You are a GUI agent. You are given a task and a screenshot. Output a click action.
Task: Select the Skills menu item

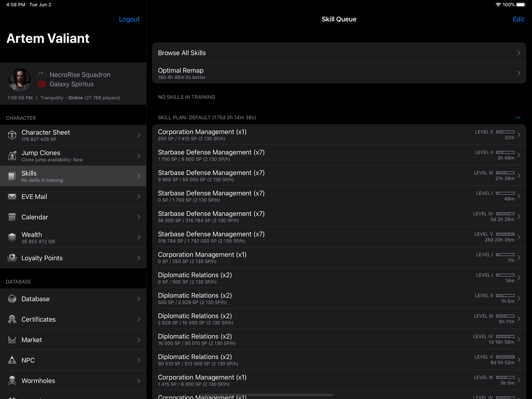click(x=73, y=176)
